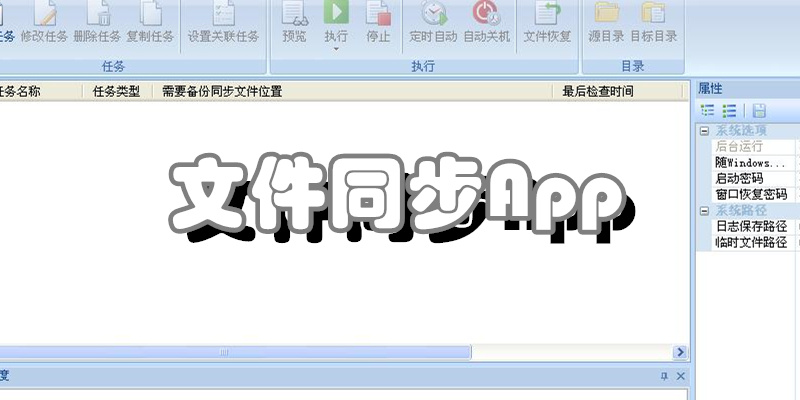Click the 停止 (stop) icon
Viewport: 800px width, 400px height.
point(379,13)
